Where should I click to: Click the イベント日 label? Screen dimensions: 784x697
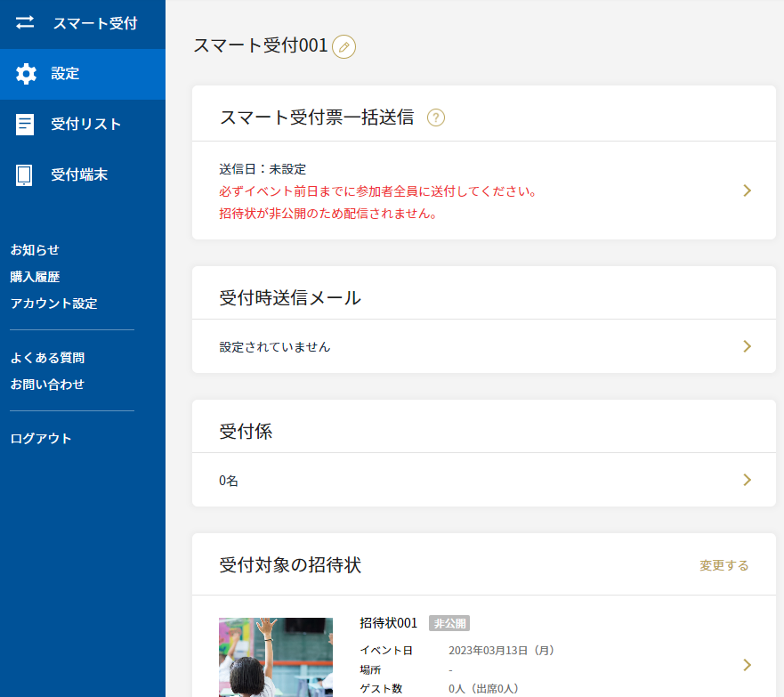[386, 651]
